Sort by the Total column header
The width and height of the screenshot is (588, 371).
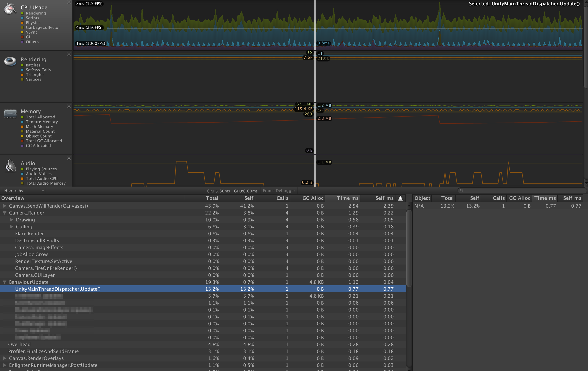[203, 198]
